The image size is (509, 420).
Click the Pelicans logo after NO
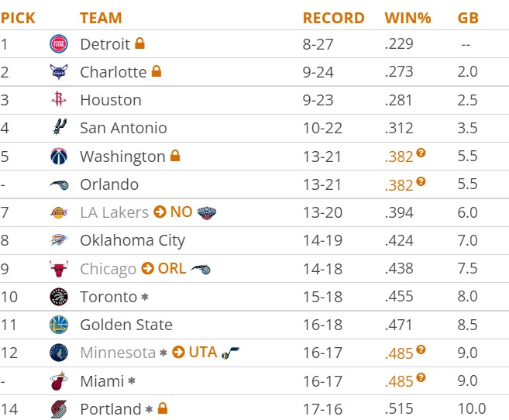[207, 212]
